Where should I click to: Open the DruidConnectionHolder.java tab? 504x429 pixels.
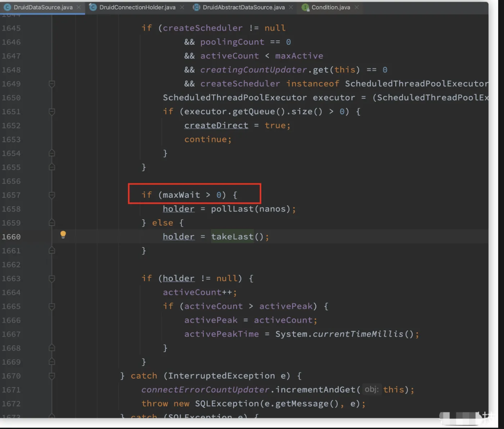click(x=137, y=7)
